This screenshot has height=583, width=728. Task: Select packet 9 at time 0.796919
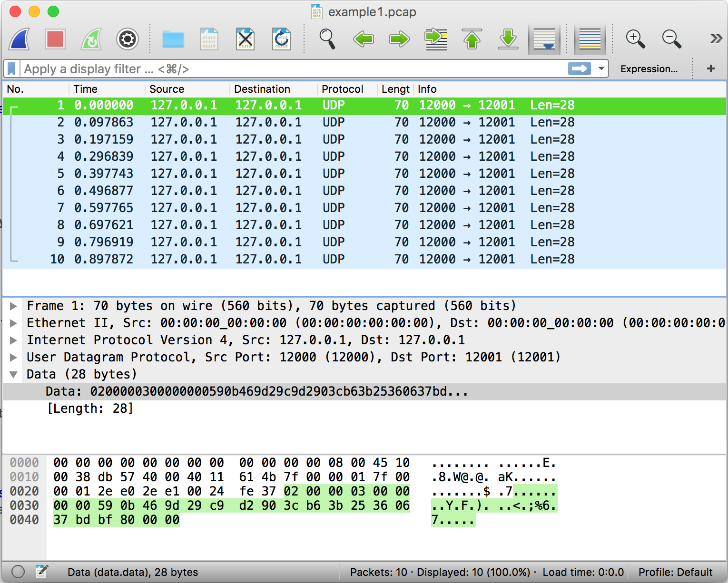point(364,243)
